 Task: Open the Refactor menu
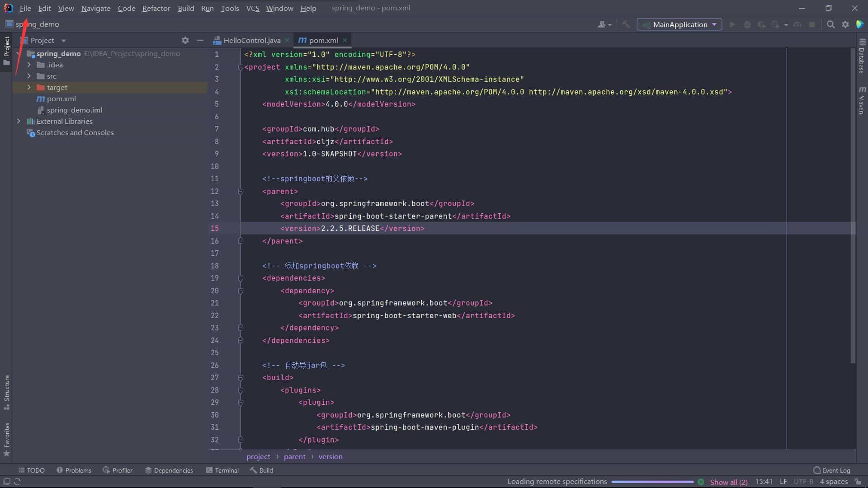click(156, 8)
